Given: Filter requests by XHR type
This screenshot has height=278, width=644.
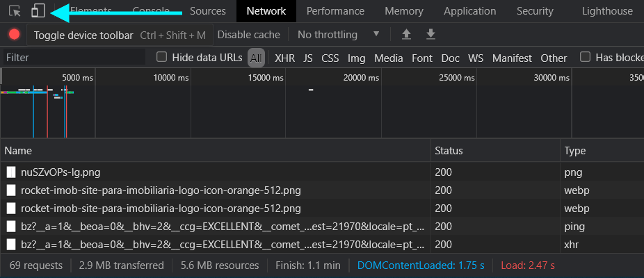Looking at the screenshot, I should (284, 58).
